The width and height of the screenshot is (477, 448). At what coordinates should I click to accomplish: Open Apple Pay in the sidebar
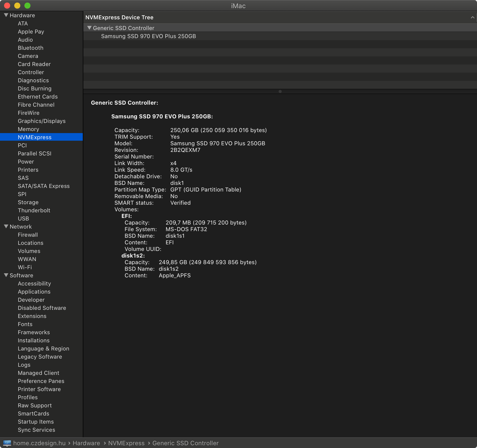[x=31, y=31]
